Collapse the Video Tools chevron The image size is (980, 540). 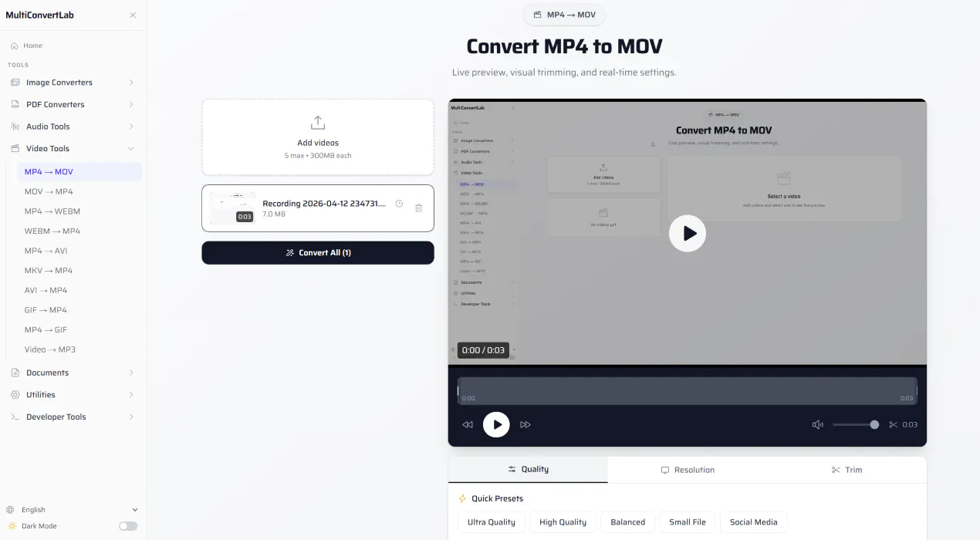click(131, 148)
